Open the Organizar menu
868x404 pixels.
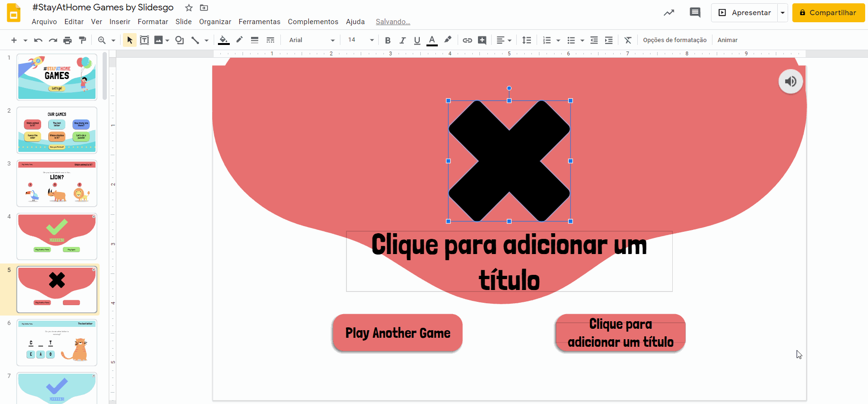click(215, 22)
